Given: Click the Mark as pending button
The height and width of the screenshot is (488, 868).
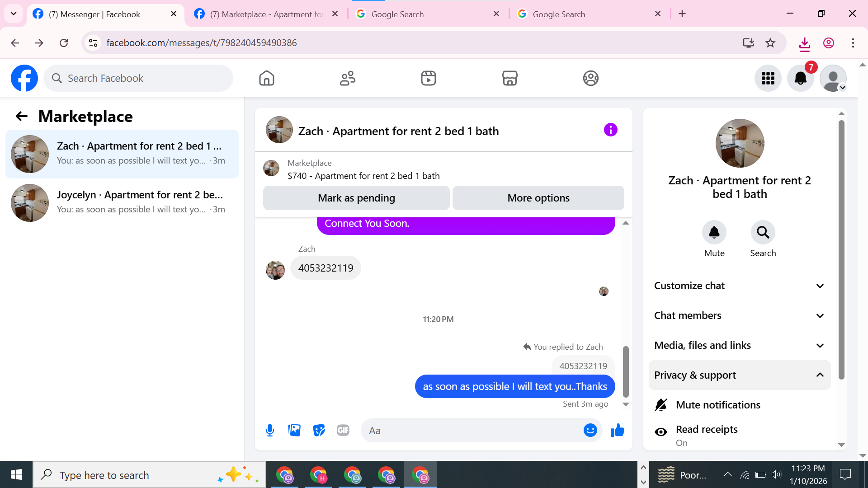Looking at the screenshot, I should (356, 198).
